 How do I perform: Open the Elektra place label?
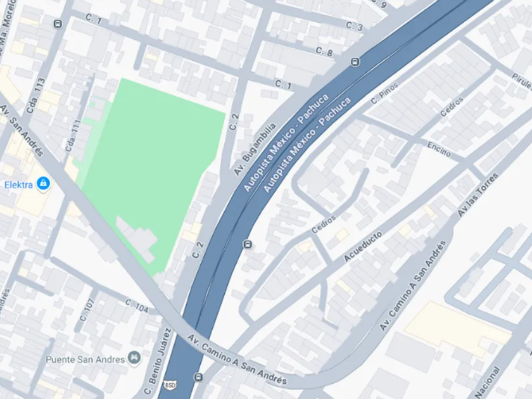[18, 185]
